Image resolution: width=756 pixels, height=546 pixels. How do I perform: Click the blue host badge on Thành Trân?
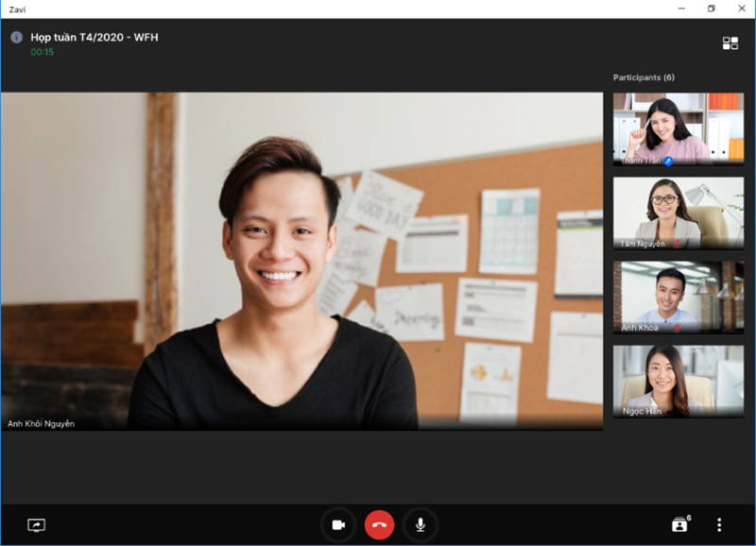pyautogui.click(x=668, y=162)
